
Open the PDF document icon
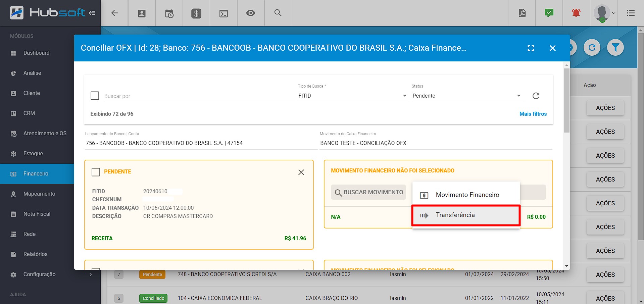[522, 13]
